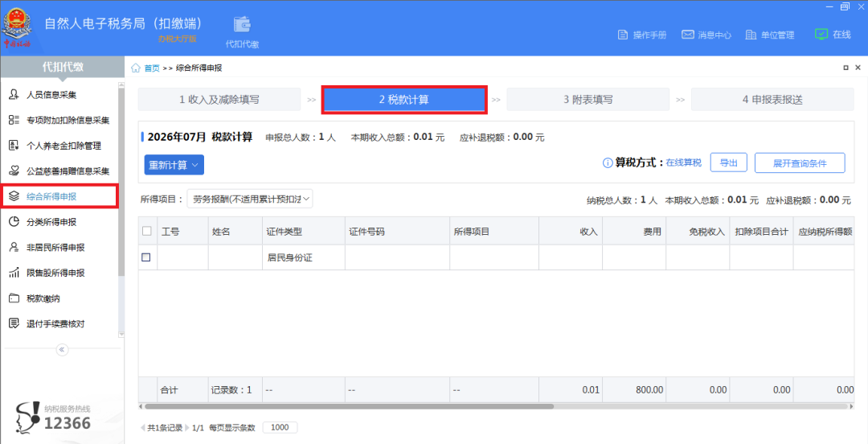Click the 证件类型 column header

point(303,231)
